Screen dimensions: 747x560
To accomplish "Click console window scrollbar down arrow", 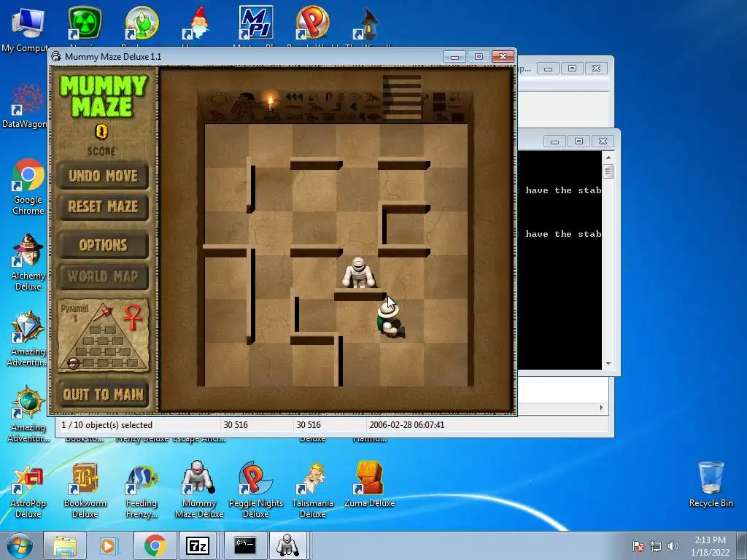I will click(608, 365).
